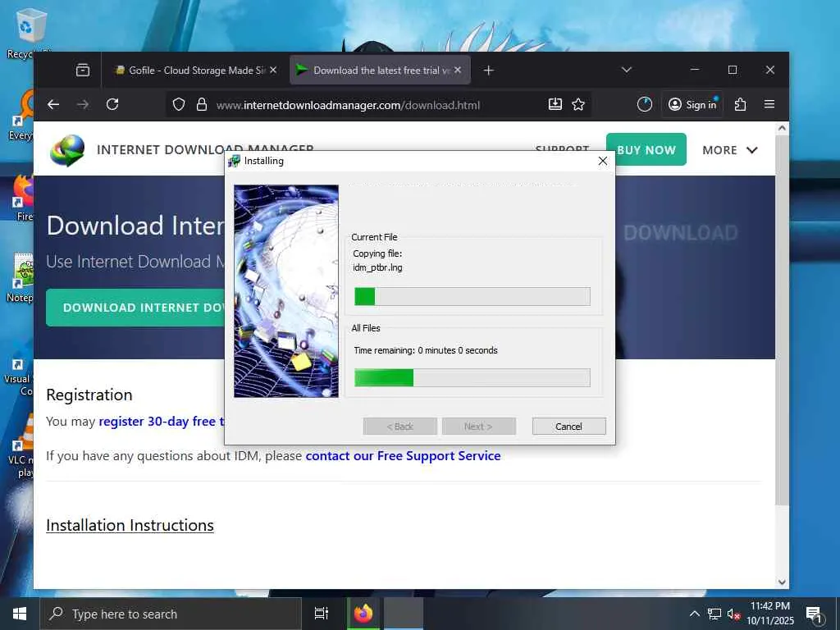Click the install page icon in address bar
The image size is (840, 630).
pyautogui.click(x=555, y=104)
